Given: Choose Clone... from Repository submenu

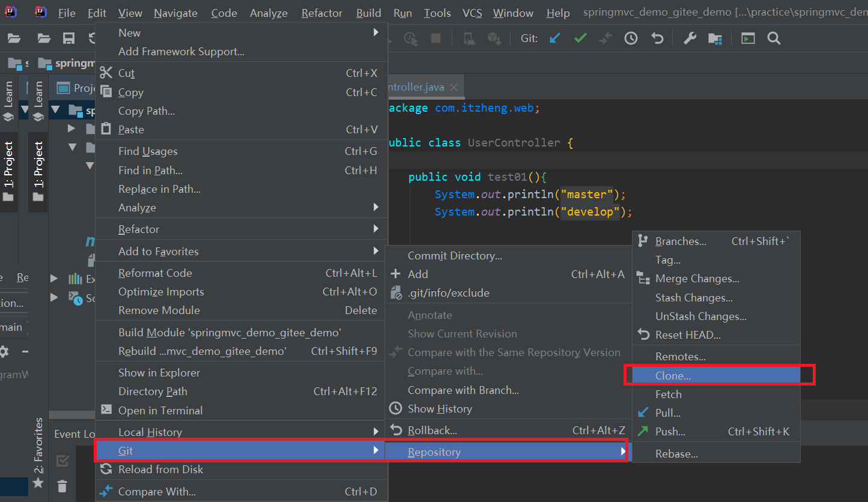Looking at the screenshot, I should coord(716,375).
